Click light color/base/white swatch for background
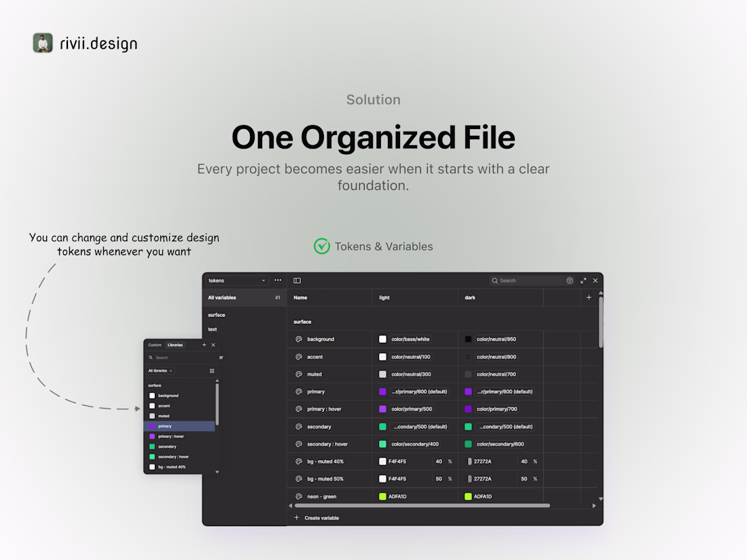This screenshot has height=560, width=747. pyautogui.click(x=382, y=339)
